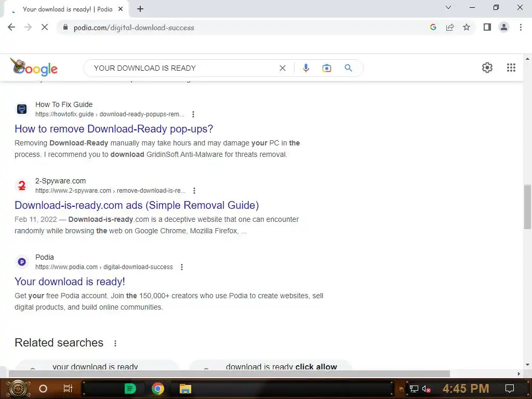Click the 'Related searches' heading
This screenshot has height=399, width=532.
click(x=59, y=343)
